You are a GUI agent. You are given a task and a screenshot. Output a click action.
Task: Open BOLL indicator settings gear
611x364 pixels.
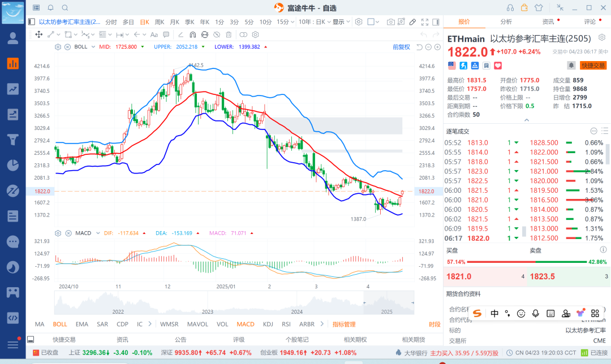[58, 47]
